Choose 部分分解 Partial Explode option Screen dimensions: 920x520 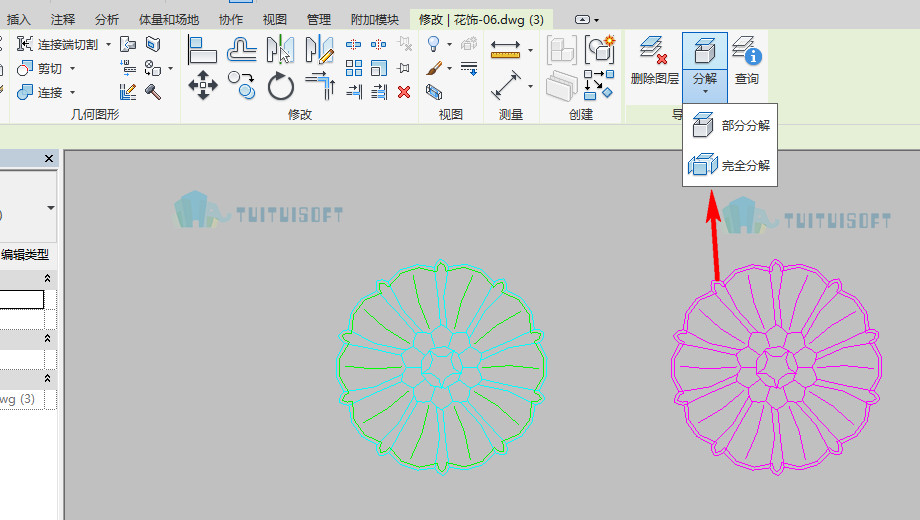[x=730, y=125]
